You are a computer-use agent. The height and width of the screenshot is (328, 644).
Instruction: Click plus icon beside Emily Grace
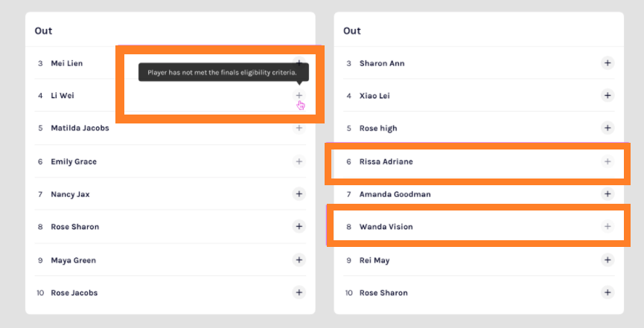coord(299,161)
